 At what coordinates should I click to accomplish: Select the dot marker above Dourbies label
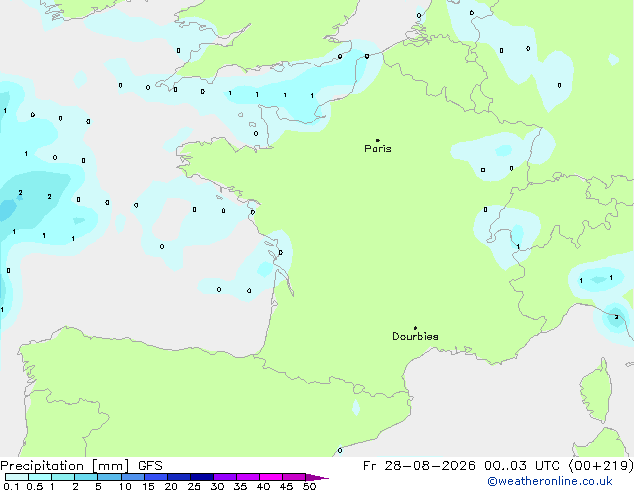pyautogui.click(x=415, y=328)
